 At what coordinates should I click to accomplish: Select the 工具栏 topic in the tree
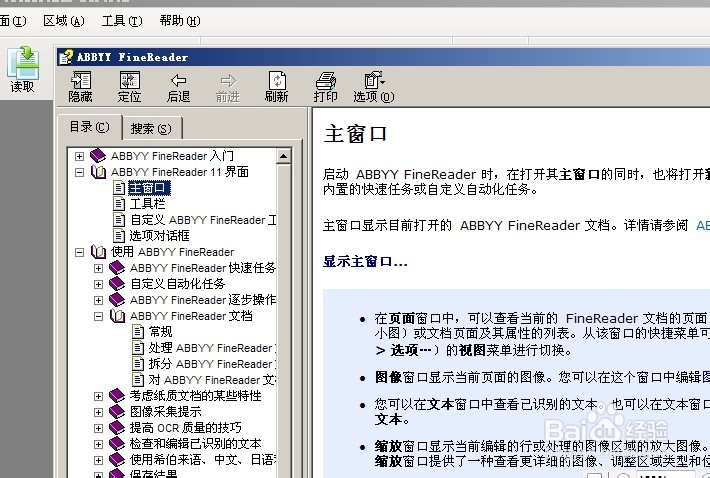point(148,204)
